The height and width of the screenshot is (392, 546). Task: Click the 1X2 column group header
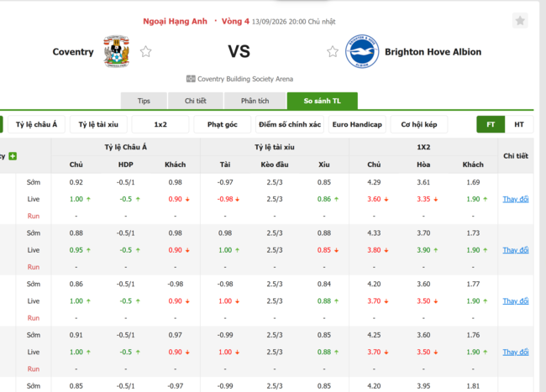(423, 147)
